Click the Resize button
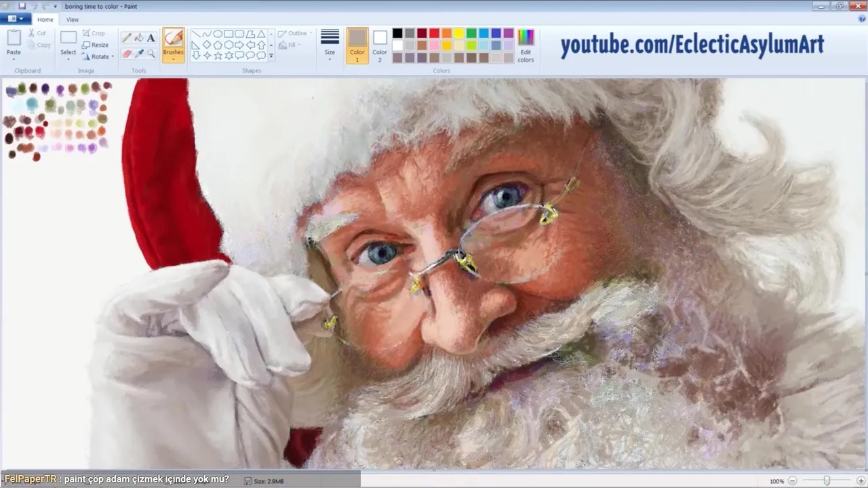868x488 pixels. click(x=96, y=45)
